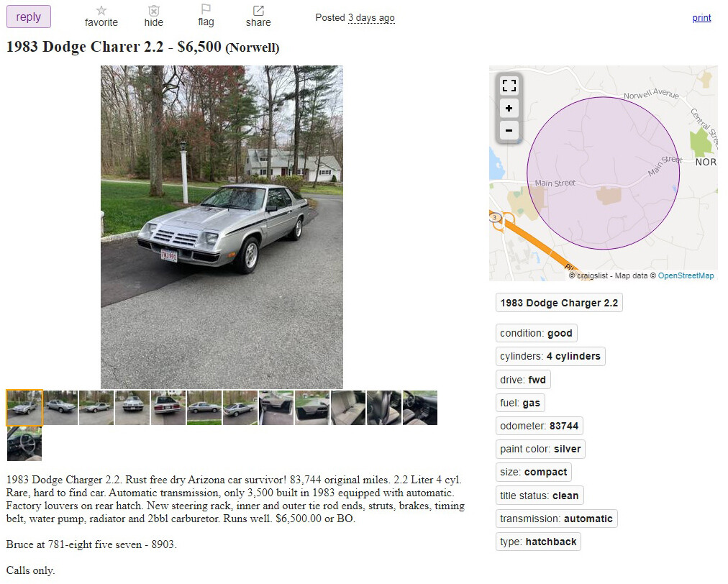The image size is (728, 584).
Task: Open the main Dodge Charger photo
Action: pyautogui.click(x=222, y=227)
